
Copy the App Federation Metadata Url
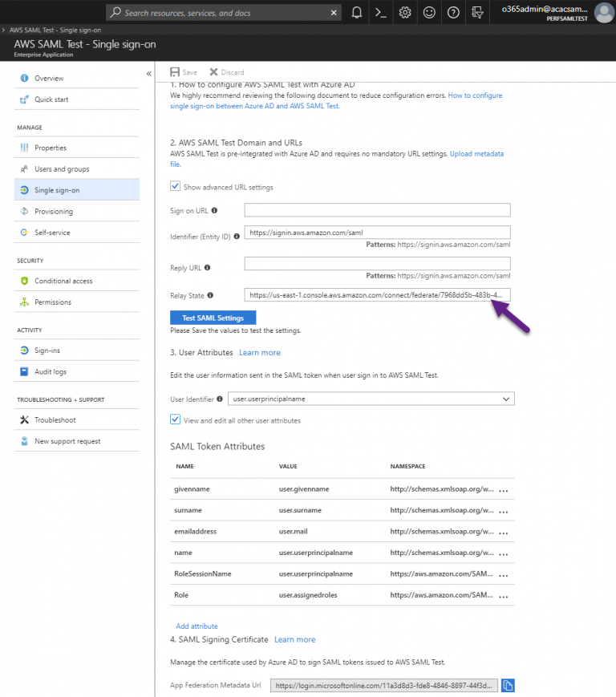pyautogui.click(x=508, y=685)
